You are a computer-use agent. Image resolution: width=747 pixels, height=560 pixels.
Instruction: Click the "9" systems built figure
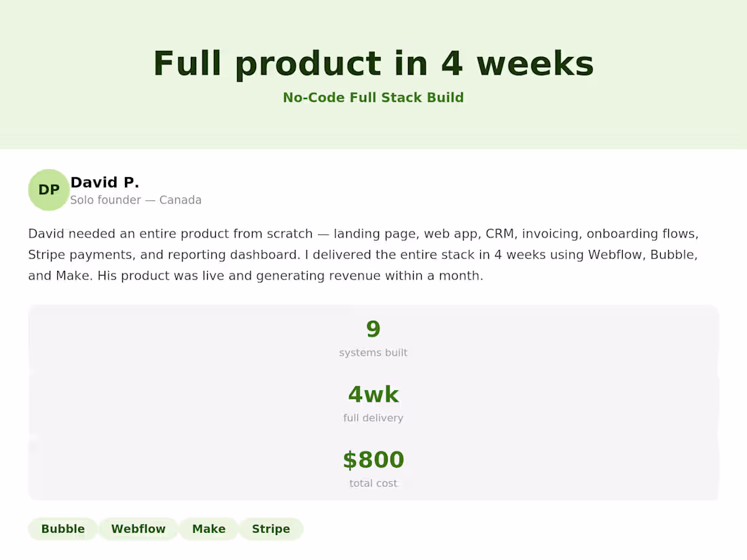pyautogui.click(x=373, y=329)
